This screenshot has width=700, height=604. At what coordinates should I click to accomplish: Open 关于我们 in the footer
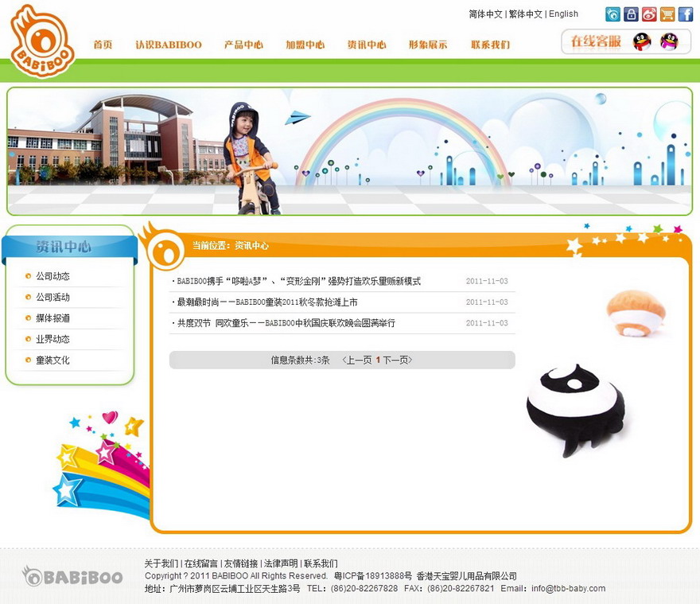[x=161, y=563]
